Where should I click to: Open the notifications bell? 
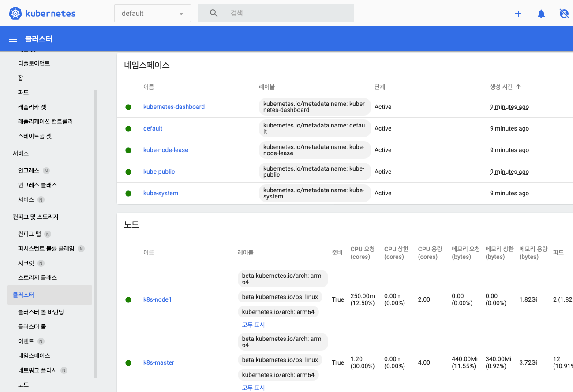[x=541, y=14]
